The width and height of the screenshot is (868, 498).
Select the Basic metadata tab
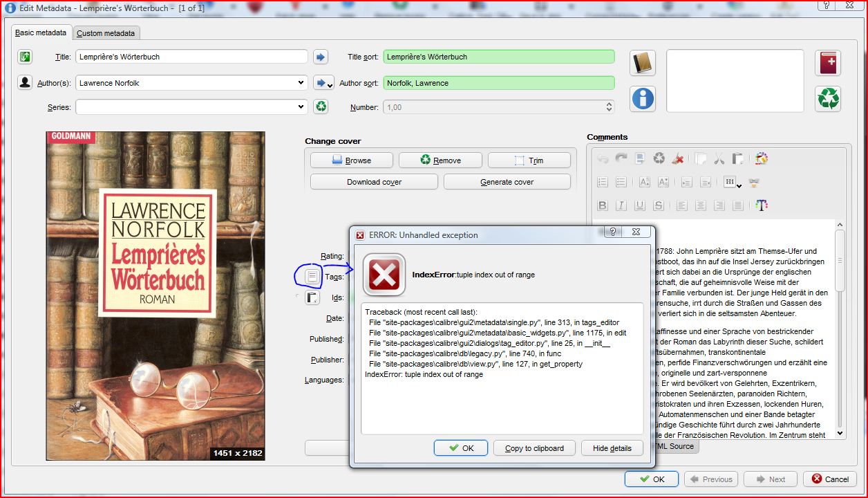click(x=41, y=33)
